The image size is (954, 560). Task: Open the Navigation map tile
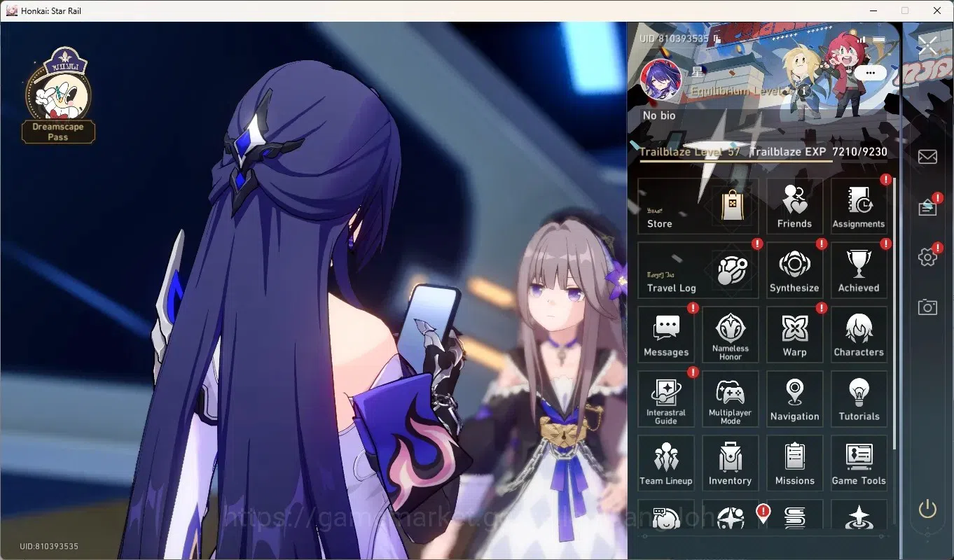(794, 399)
